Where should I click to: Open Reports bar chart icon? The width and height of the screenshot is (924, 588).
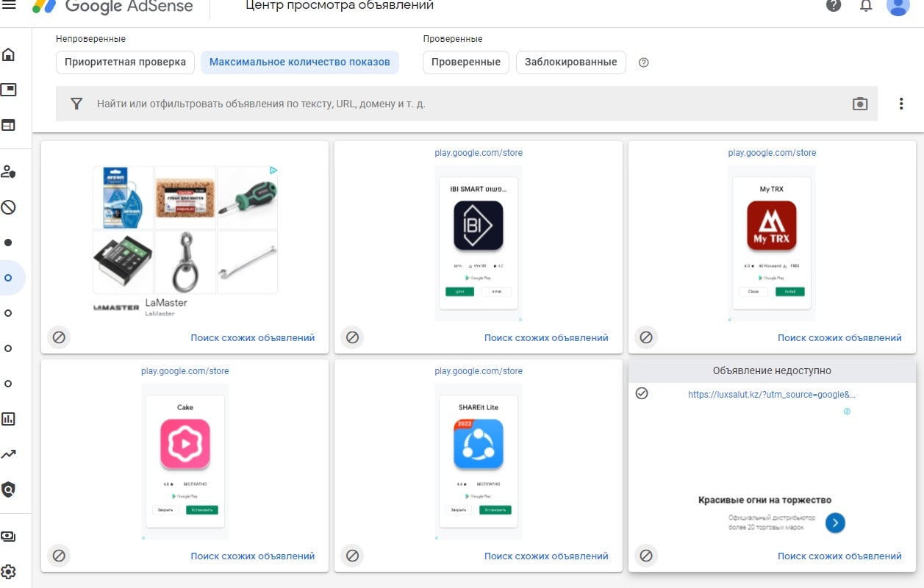[9, 419]
